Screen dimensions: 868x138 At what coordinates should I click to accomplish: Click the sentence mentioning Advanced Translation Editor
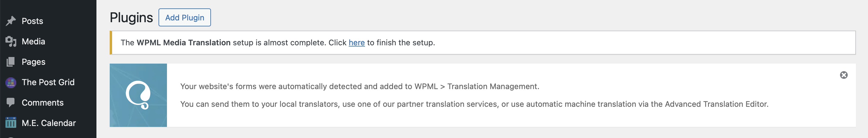(474, 104)
